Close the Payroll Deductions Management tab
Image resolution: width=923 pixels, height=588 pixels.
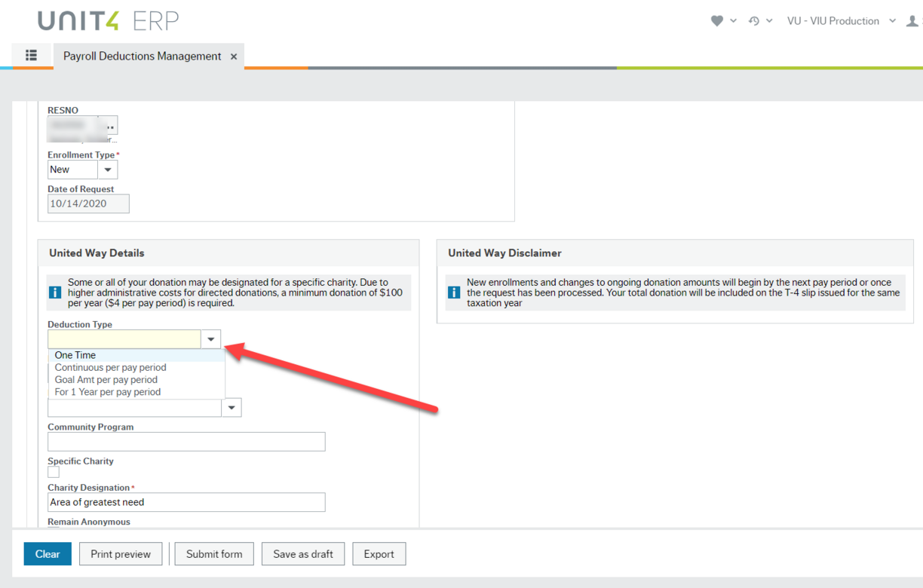point(234,57)
